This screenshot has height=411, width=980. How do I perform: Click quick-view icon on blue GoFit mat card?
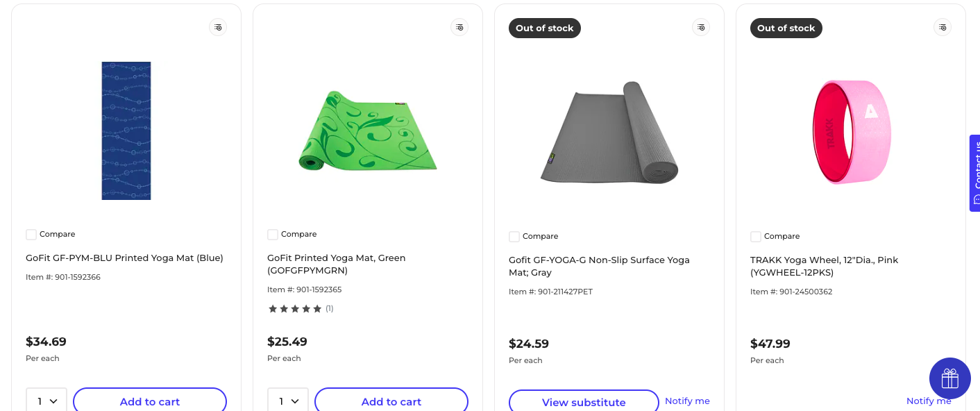click(x=218, y=27)
